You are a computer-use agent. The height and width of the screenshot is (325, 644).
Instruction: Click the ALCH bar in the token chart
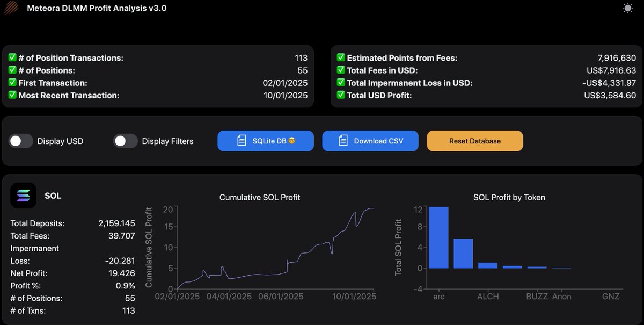[488, 265]
